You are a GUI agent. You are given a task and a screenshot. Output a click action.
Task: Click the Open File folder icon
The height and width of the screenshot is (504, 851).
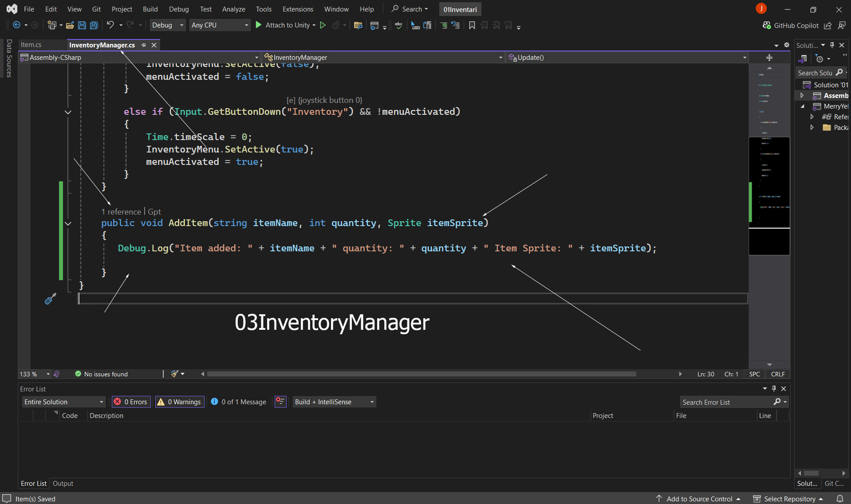pyautogui.click(x=70, y=25)
